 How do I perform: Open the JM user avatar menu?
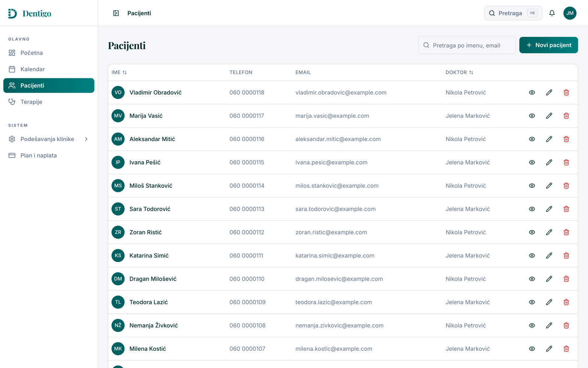570,13
